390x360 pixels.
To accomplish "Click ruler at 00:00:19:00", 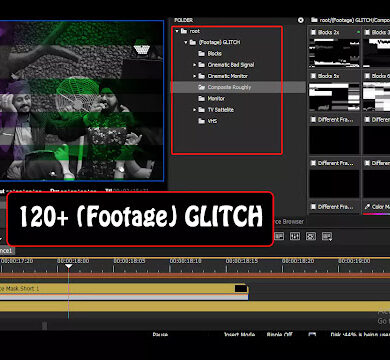I will pos(354,261).
